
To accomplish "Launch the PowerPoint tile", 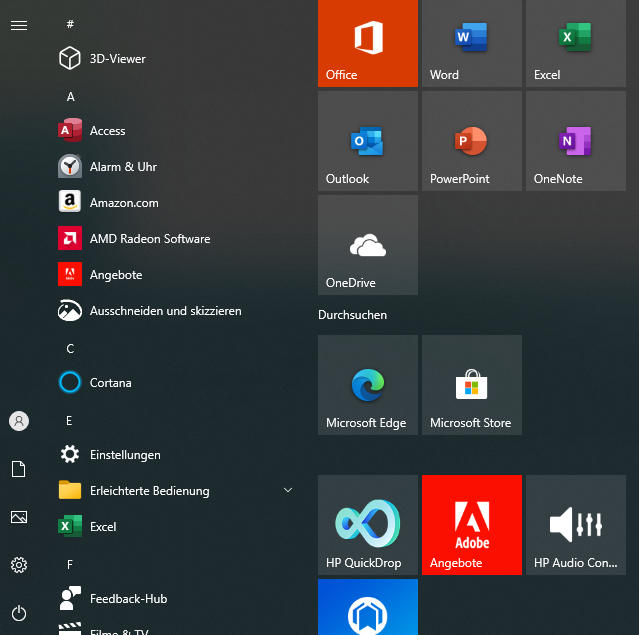I will 472,141.
